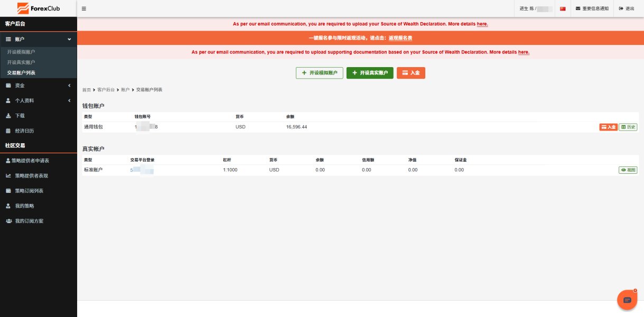Open 历史 for the wallet account

click(628, 127)
